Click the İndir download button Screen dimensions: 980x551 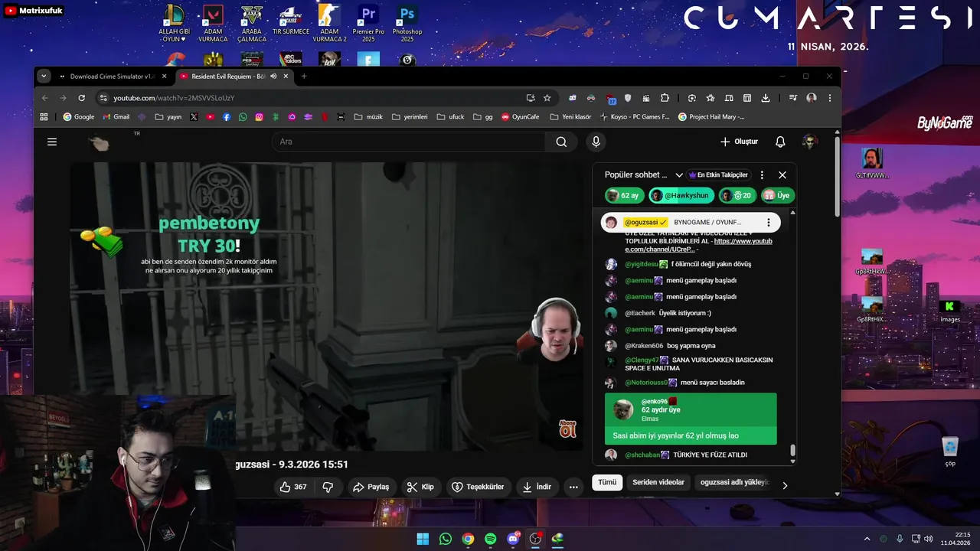tap(537, 487)
